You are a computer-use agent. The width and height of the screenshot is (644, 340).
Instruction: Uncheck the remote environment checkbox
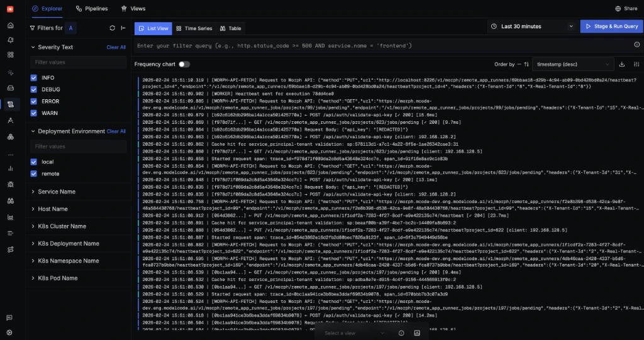(34, 173)
